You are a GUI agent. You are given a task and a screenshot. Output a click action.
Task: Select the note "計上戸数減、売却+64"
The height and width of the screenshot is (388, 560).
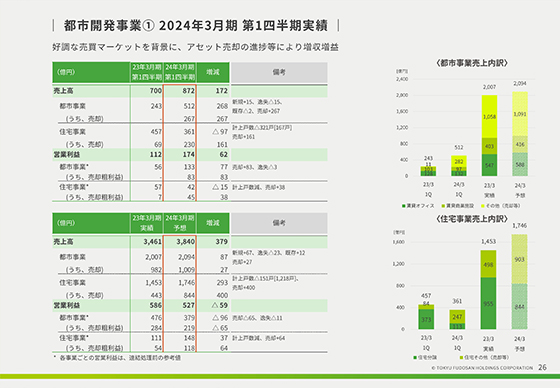click(259, 338)
